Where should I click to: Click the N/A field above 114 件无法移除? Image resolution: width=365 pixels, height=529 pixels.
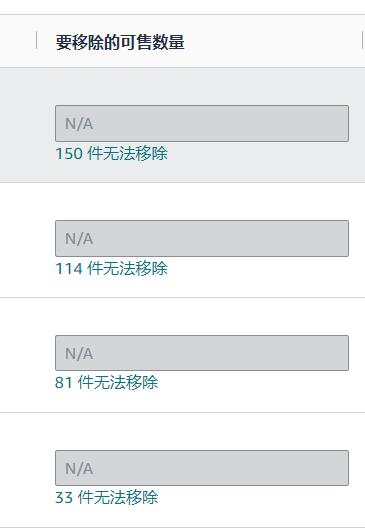click(x=202, y=238)
